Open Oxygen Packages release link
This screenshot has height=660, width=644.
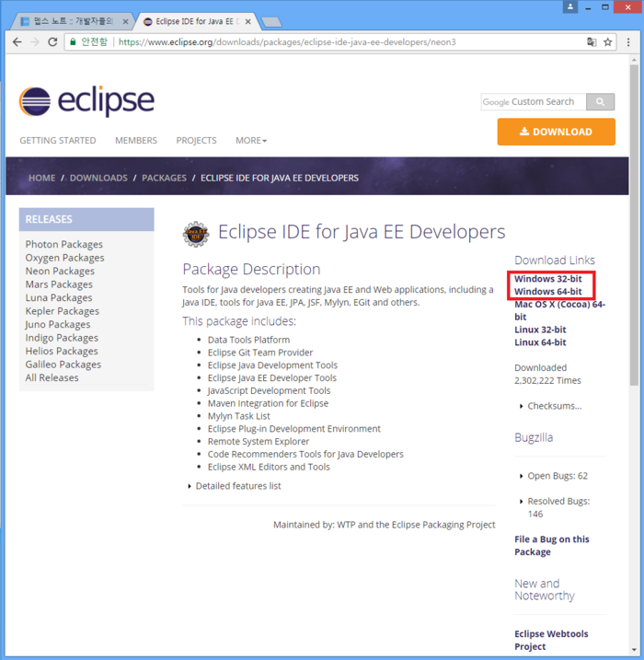(x=64, y=258)
